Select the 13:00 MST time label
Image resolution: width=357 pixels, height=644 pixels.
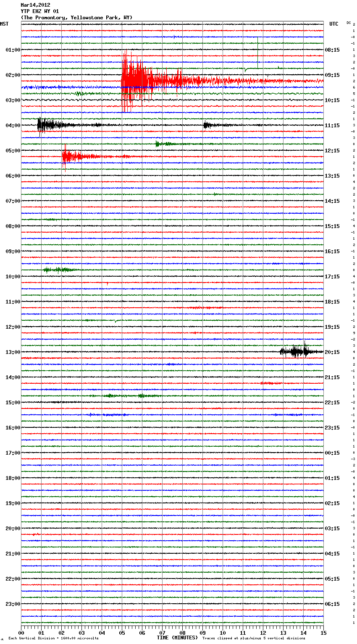[x=13, y=352]
